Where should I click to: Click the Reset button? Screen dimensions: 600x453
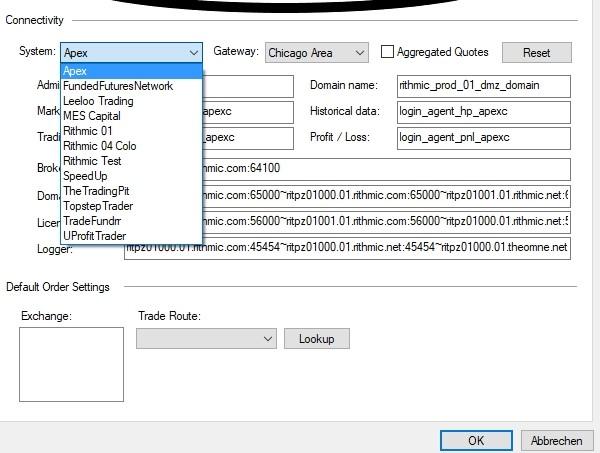coord(536,52)
